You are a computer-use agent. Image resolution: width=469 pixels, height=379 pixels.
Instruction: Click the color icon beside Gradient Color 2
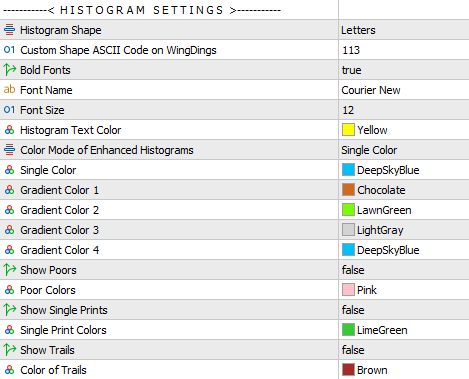coord(9,210)
